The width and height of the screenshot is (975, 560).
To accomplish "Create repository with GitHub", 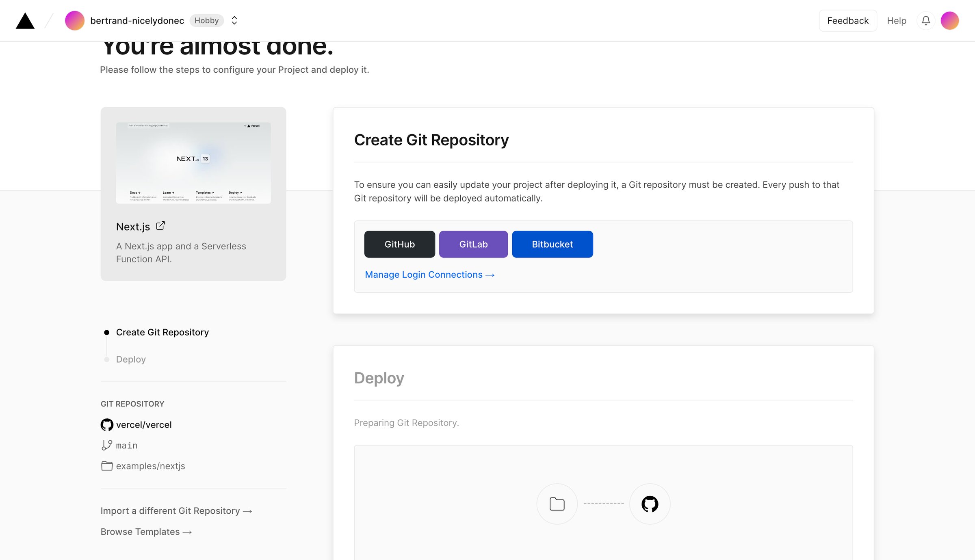I will 400,244.
